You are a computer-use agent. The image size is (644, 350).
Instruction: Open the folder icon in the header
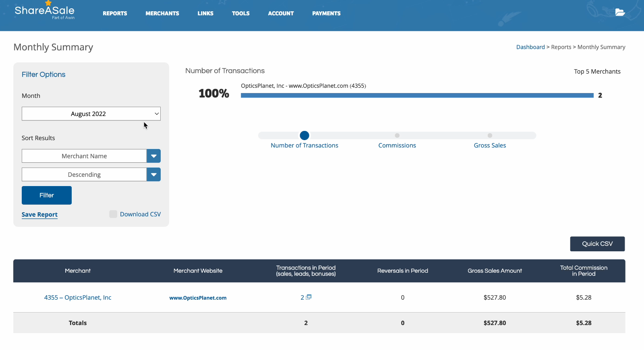click(x=620, y=12)
